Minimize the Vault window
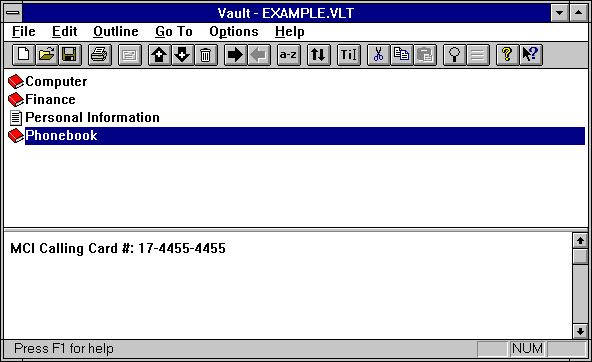 (x=560, y=13)
